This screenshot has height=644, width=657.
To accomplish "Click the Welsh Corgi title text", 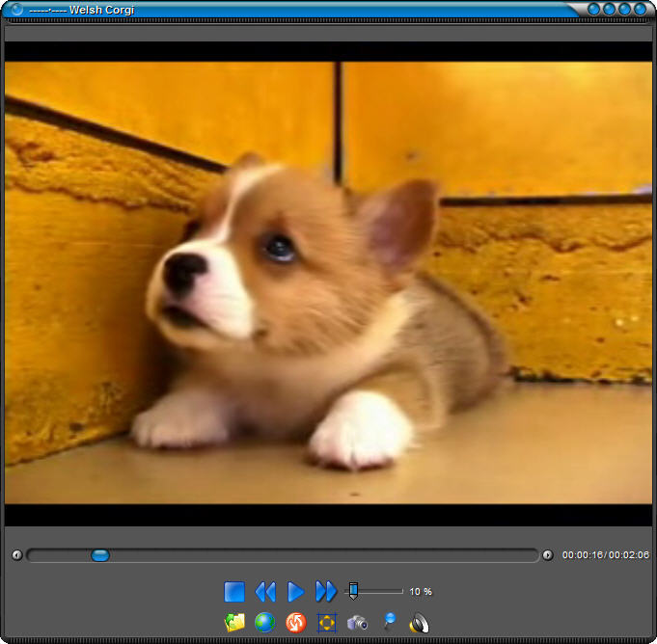I will point(102,10).
